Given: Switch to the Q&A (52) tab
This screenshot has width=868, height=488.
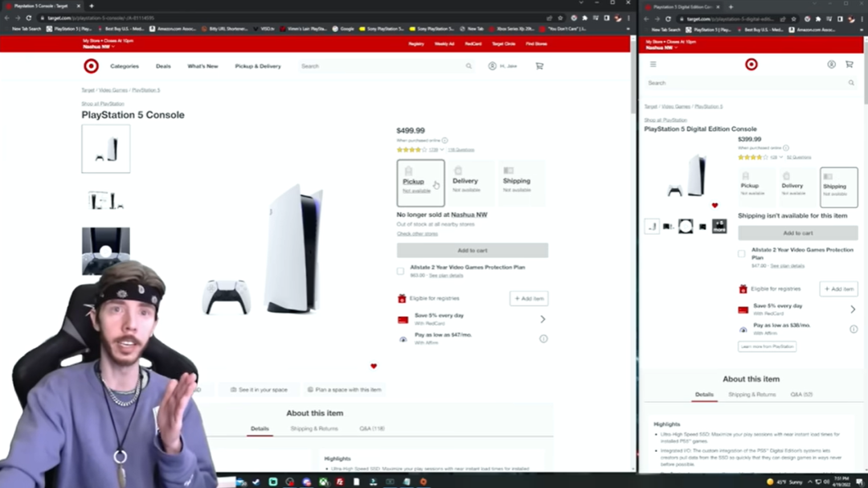Looking at the screenshot, I should (801, 395).
